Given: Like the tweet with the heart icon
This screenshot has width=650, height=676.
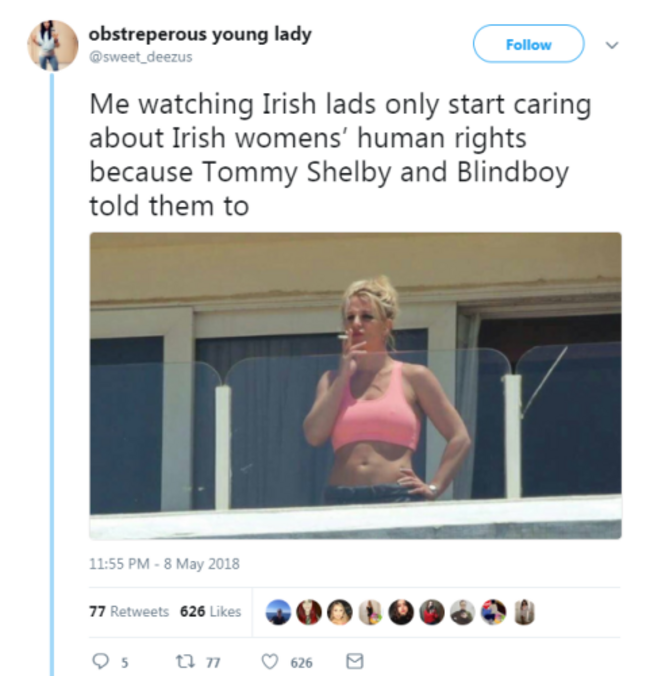Looking at the screenshot, I should tap(270, 661).
